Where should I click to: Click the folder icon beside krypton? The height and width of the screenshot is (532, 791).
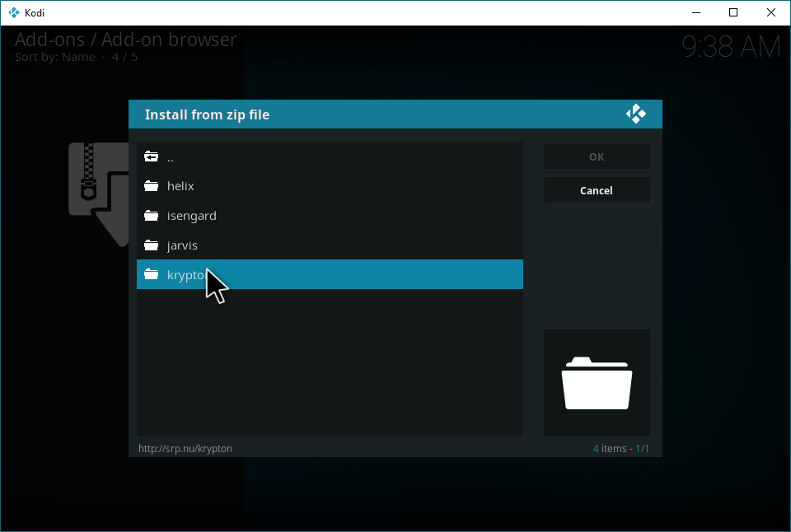pos(151,274)
